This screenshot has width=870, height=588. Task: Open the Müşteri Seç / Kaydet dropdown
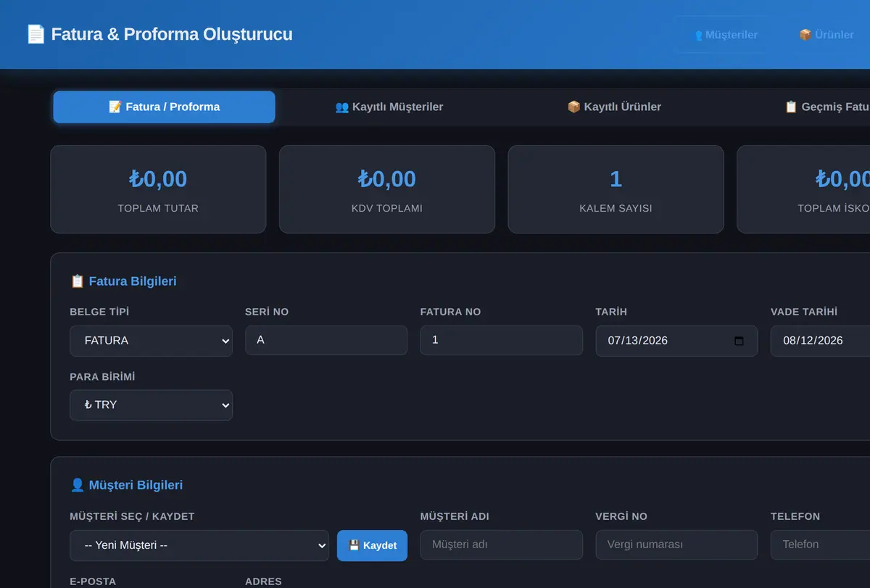point(199,545)
